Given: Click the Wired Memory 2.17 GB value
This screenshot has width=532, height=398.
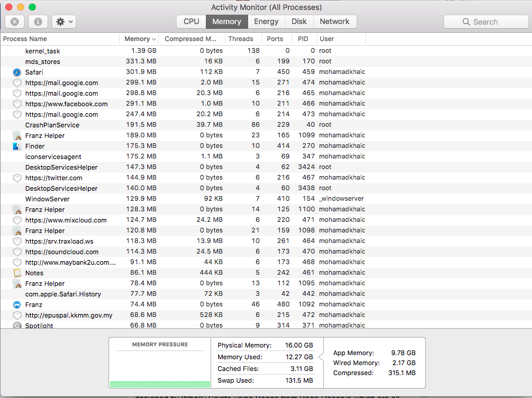Looking at the screenshot, I should tap(404, 363).
